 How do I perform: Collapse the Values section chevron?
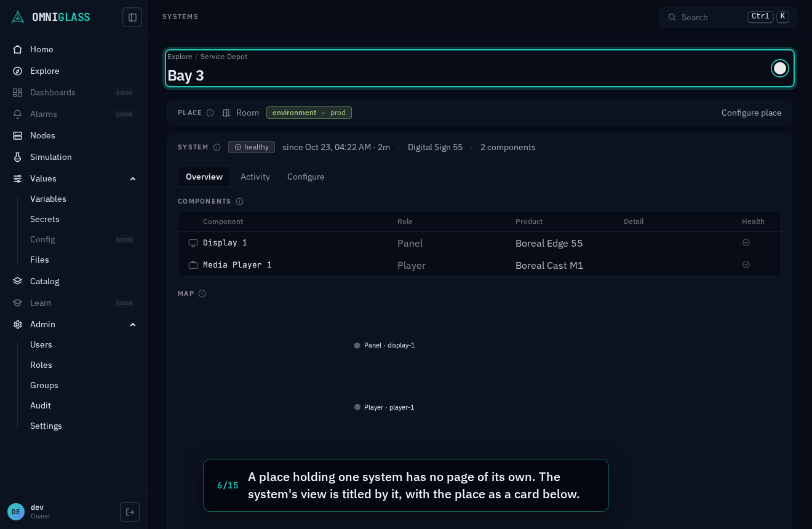tap(133, 178)
